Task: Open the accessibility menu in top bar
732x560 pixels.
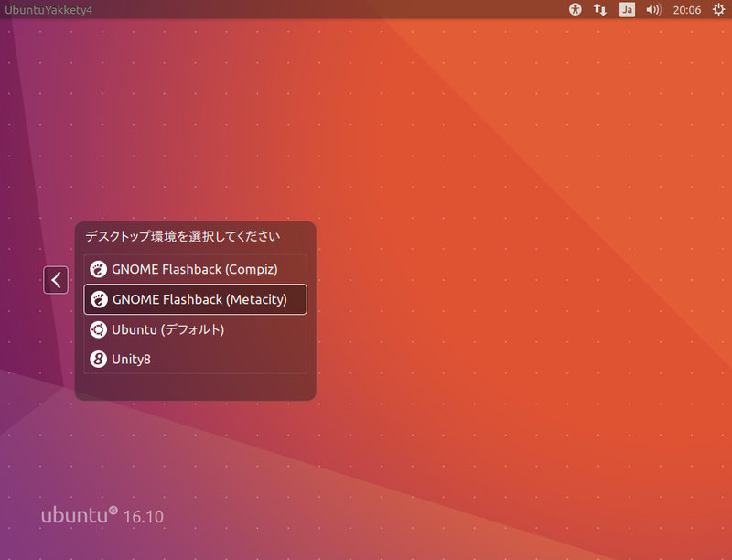Action: tap(576, 9)
